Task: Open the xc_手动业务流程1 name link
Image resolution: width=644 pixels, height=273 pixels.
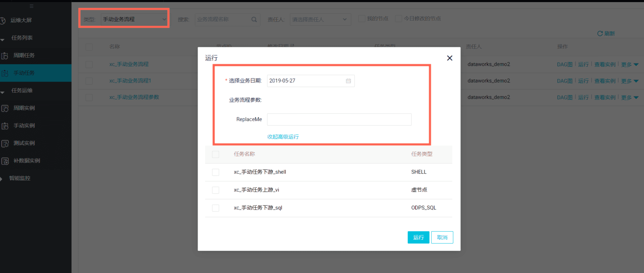Action: pyautogui.click(x=130, y=81)
